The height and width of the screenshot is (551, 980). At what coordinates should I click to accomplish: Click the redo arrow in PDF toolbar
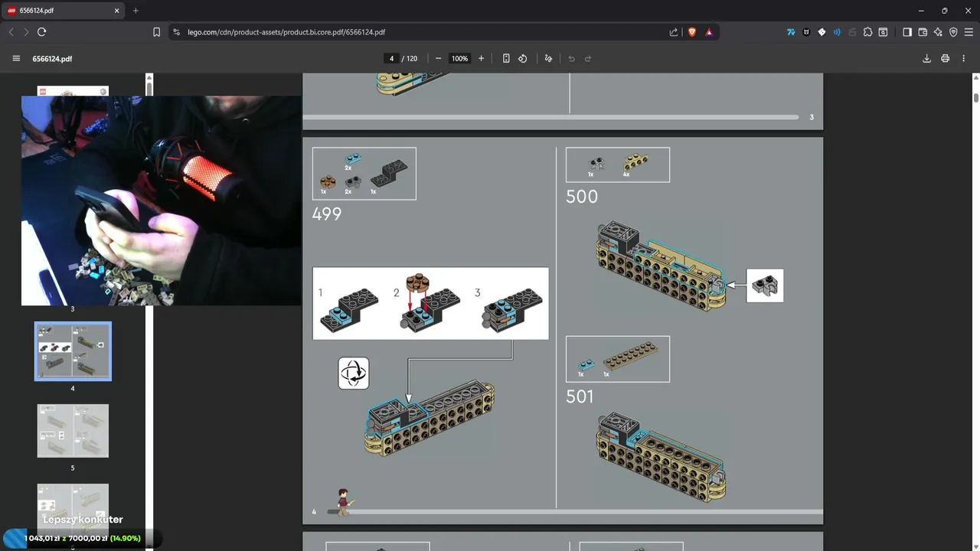point(588,59)
